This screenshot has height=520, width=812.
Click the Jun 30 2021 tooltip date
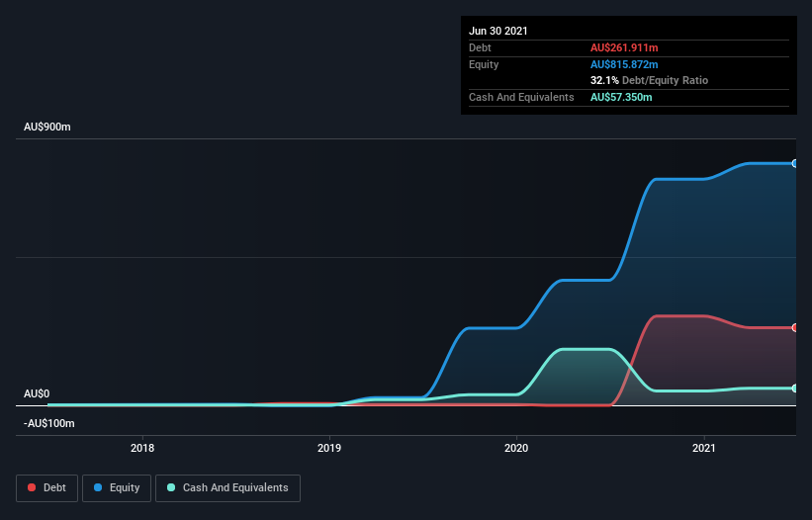(498, 31)
